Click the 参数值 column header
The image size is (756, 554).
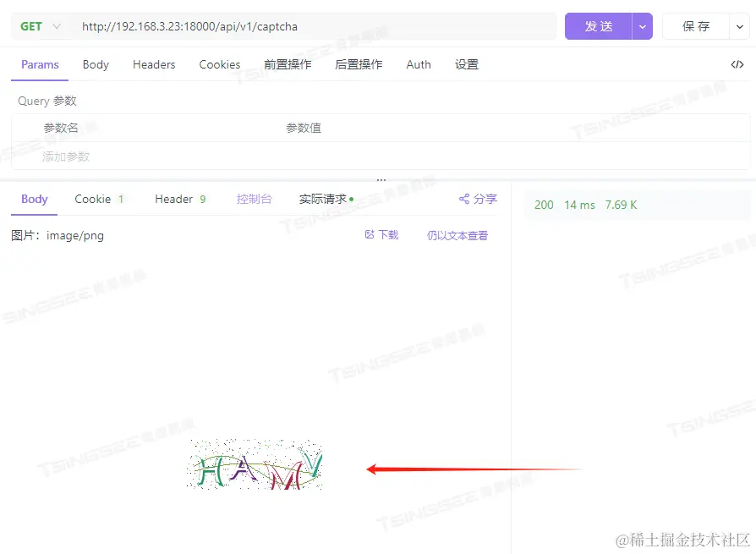(304, 128)
